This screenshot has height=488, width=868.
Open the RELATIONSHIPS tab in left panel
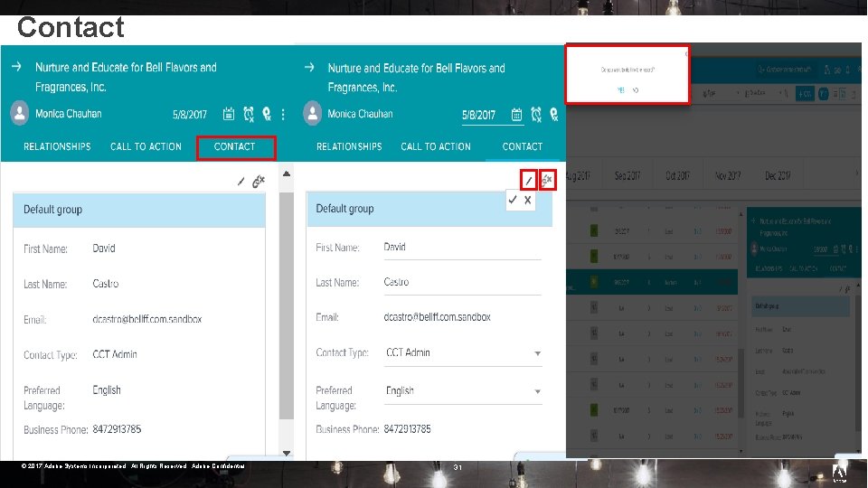tap(57, 146)
